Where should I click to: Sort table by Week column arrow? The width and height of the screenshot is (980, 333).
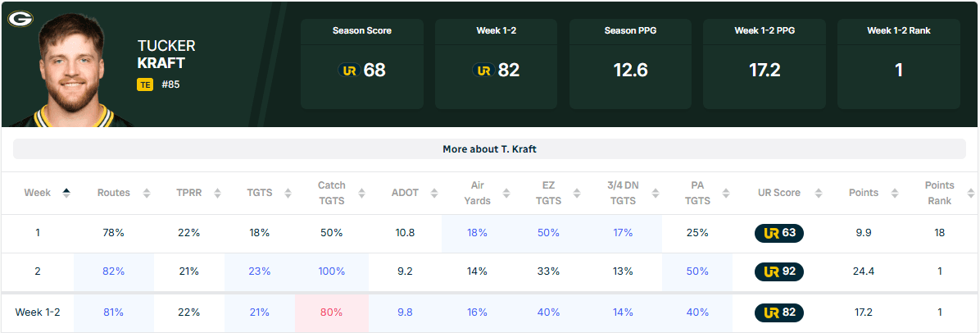tap(66, 193)
